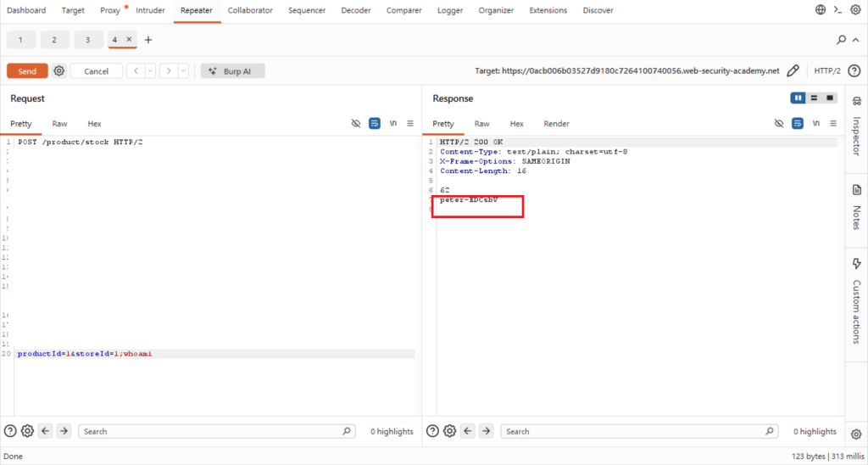Image resolution: width=868 pixels, height=465 pixels.
Task: Open the command prompt icon in the top bar
Action: pos(838,10)
